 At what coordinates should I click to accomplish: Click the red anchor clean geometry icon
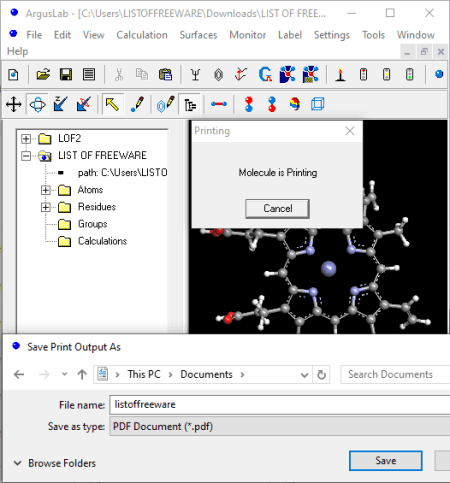[241, 74]
